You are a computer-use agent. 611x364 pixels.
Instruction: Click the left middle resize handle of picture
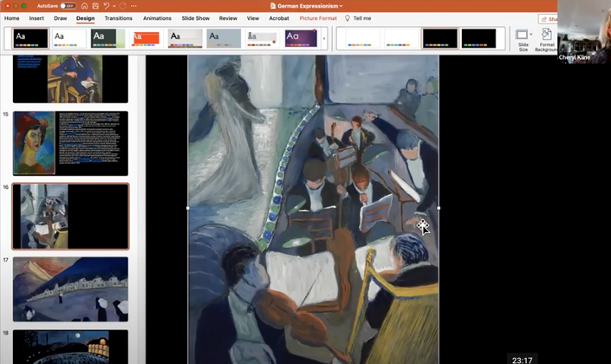(188, 208)
